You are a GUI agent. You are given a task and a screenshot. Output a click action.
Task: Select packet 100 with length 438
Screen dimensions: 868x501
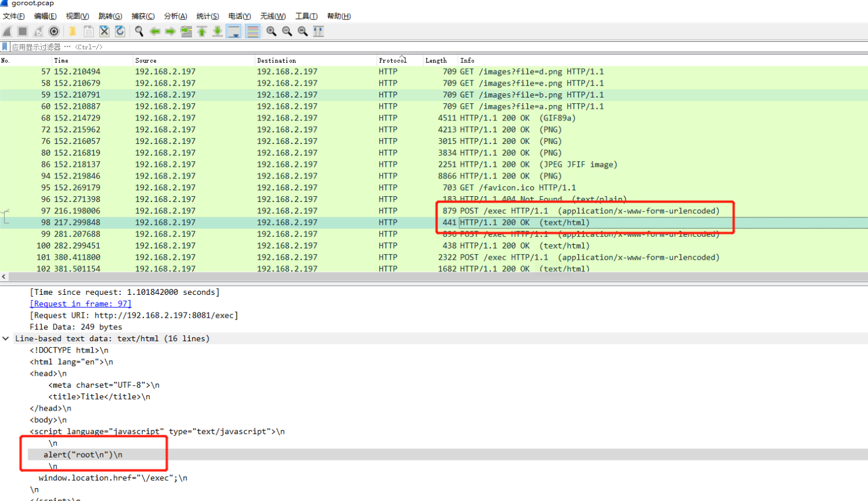pyautogui.click(x=434, y=246)
